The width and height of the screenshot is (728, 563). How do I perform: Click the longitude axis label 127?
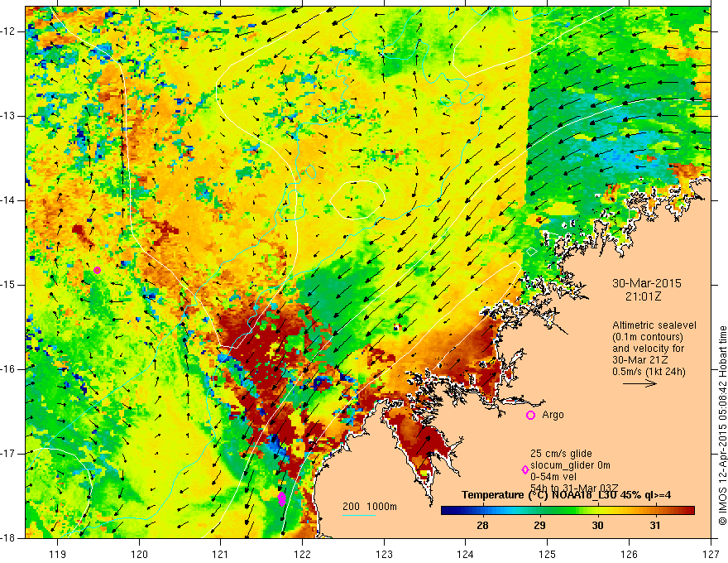(x=711, y=554)
